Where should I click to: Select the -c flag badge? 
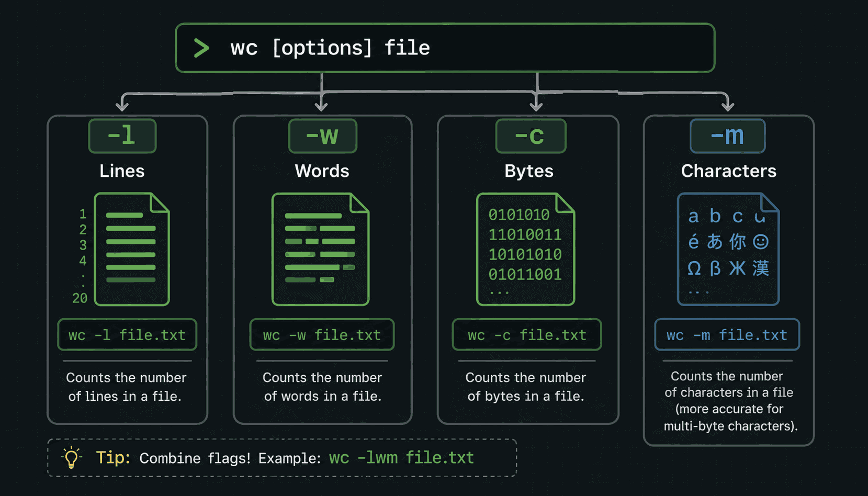(x=531, y=136)
